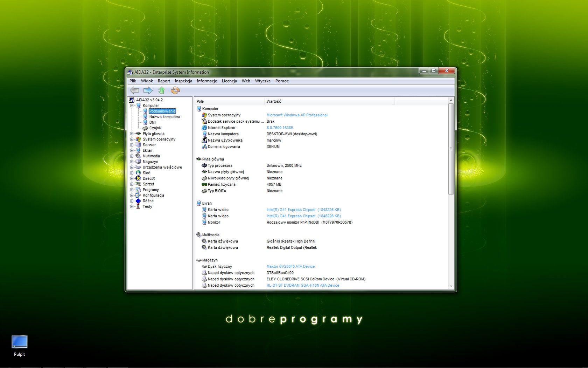
Task: Select the DESKTOP-MWI (desktop-mwi) value
Action: [292, 134]
